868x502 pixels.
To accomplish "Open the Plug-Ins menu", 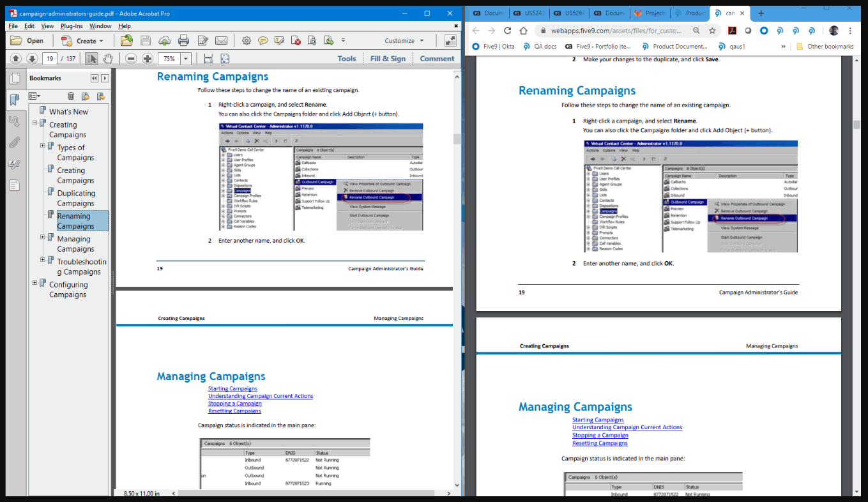I will [72, 26].
